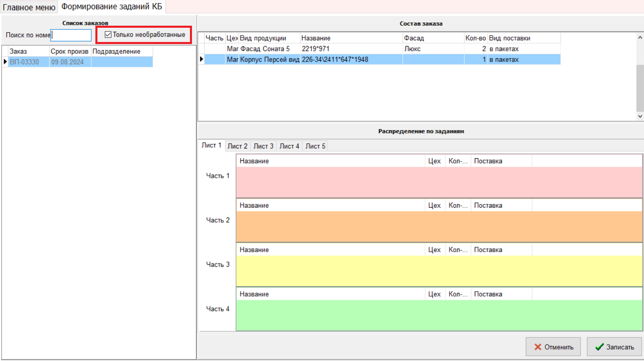Open the 'Главное меню' tab
This screenshot has width=644, height=361.
29,7
